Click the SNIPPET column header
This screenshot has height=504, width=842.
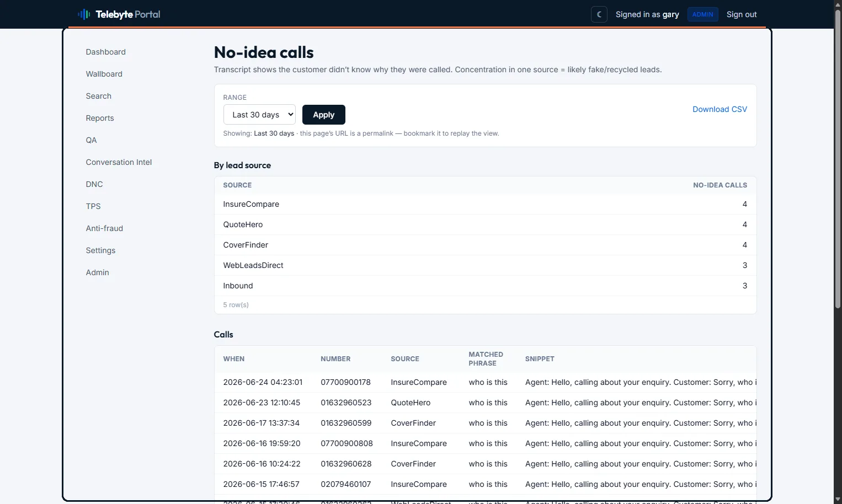540,359
